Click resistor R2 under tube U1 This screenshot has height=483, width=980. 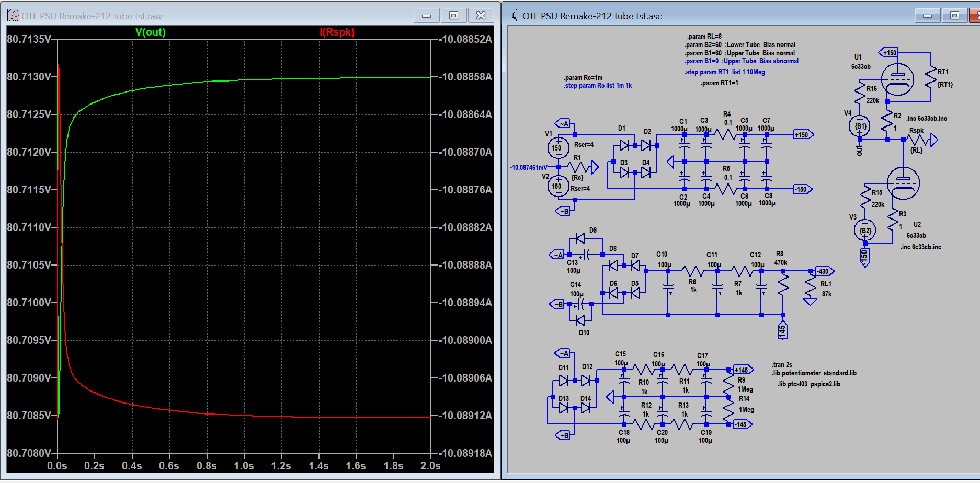point(886,121)
